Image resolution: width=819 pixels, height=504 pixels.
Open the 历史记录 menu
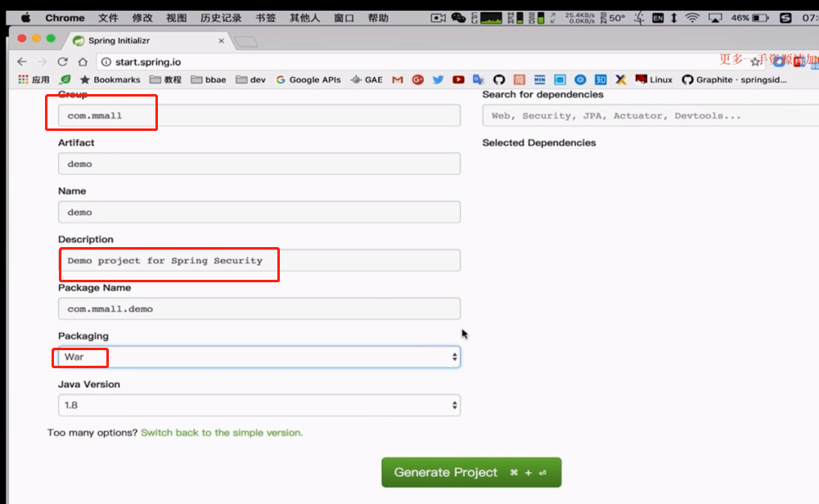(221, 18)
